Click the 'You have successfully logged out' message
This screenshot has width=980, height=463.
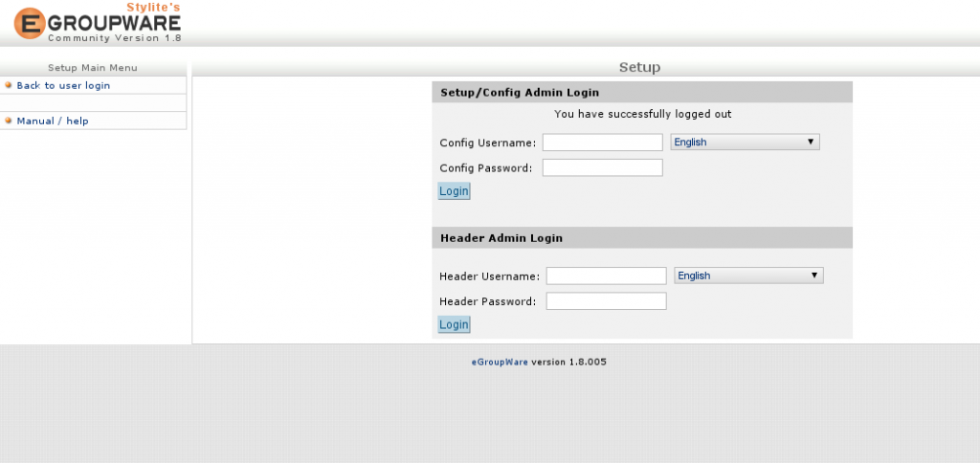pyautogui.click(x=642, y=115)
